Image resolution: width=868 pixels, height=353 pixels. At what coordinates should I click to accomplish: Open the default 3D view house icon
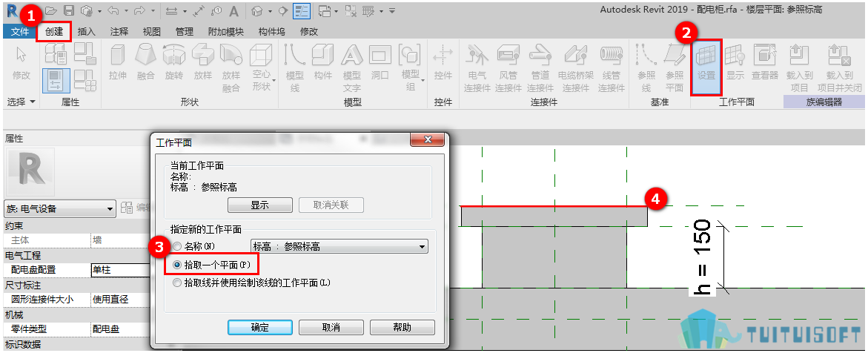click(256, 10)
